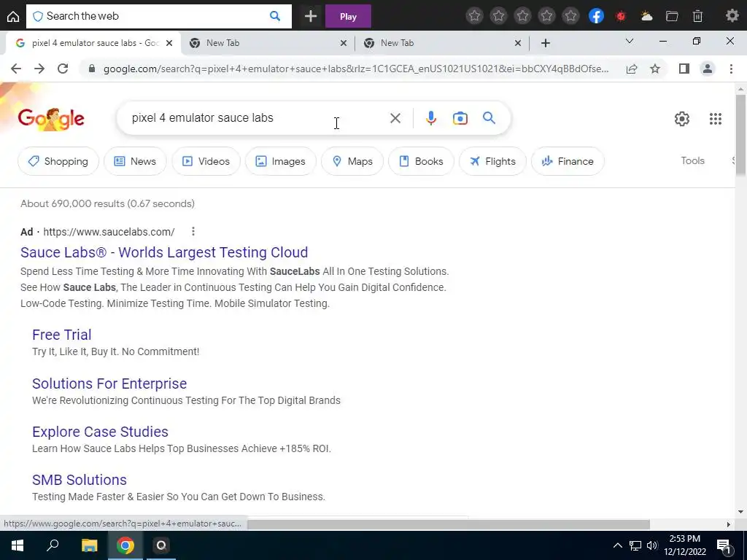Filter results by Images
The width and height of the screenshot is (747, 560).
pos(281,161)
